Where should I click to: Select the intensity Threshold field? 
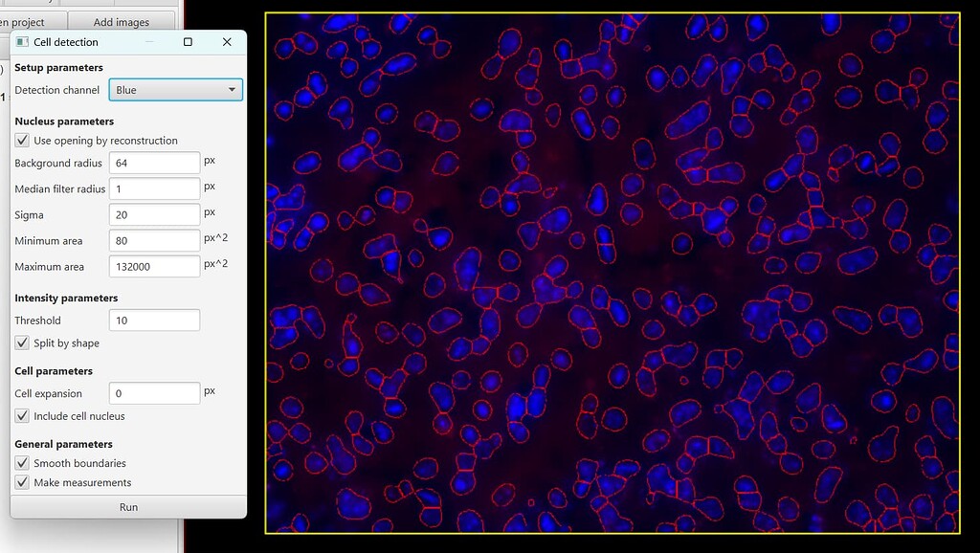154,320
